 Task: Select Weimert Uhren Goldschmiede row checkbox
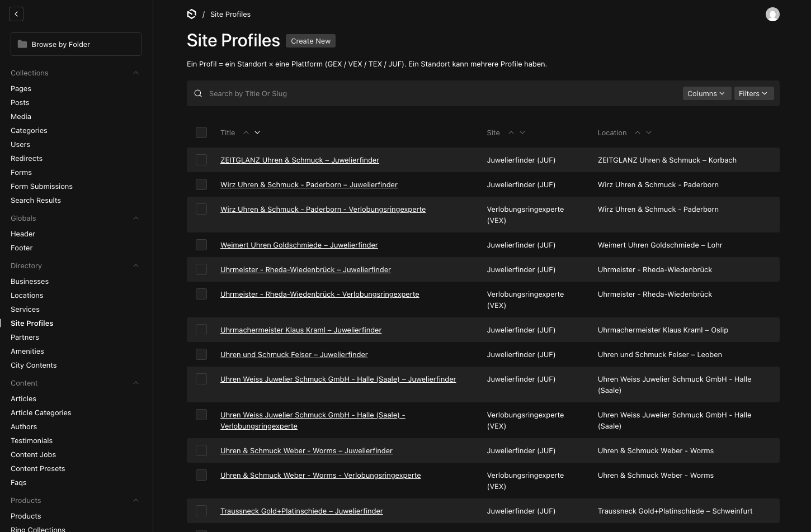pos(201,245)
